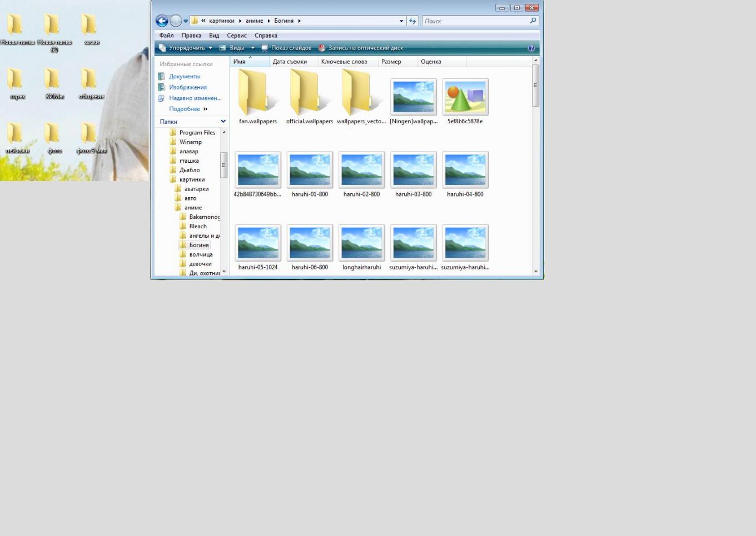The width and height of the screenshot is (756, 536).
Task: Click the Back navigation arrow button
Action: point(162,21)
